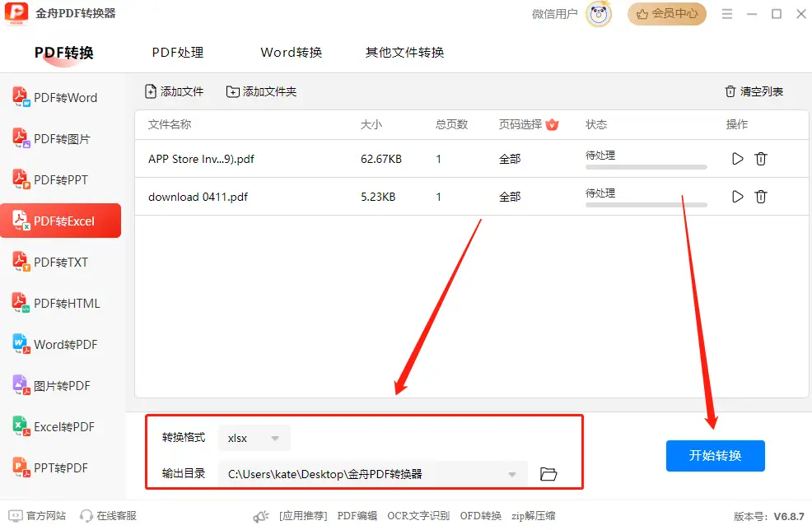This screenshot has width=812, height=530.
Task: Delete download 0411.pdf with its trash icon
Action: point(760,197)
